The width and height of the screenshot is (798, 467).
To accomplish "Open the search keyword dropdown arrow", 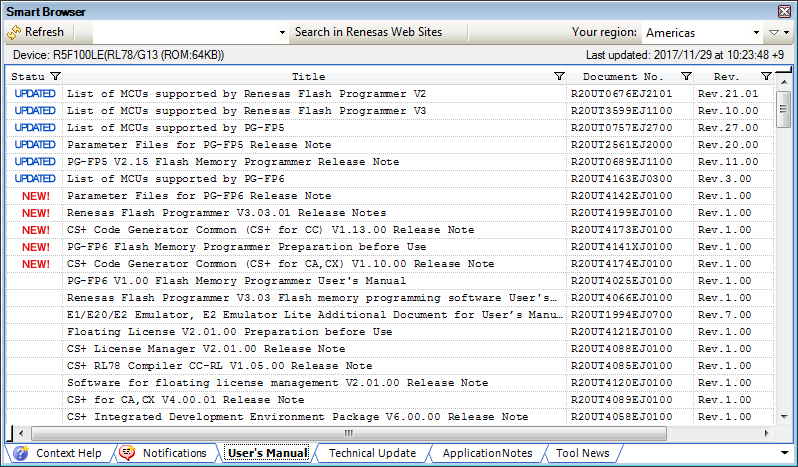I will 282,33.
